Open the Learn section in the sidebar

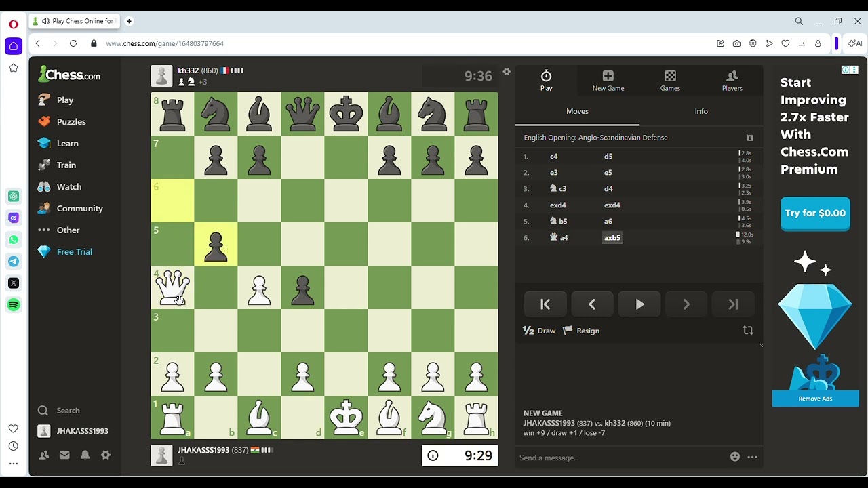[x=58, y=143]
